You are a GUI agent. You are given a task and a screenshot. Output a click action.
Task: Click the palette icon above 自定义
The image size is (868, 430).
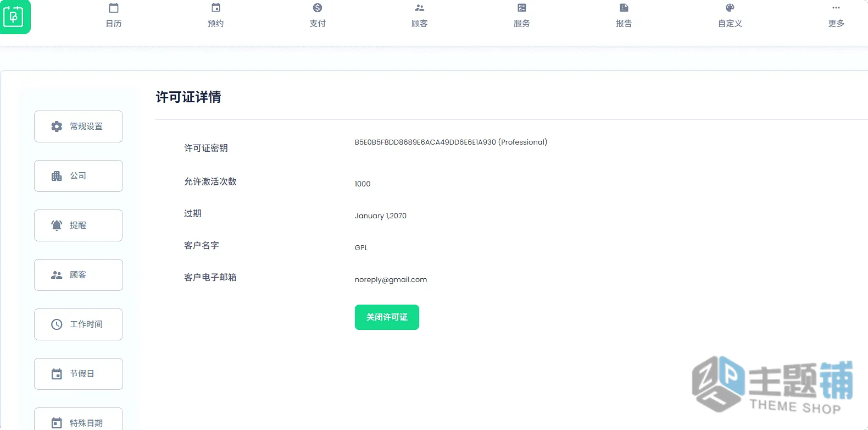730,8
